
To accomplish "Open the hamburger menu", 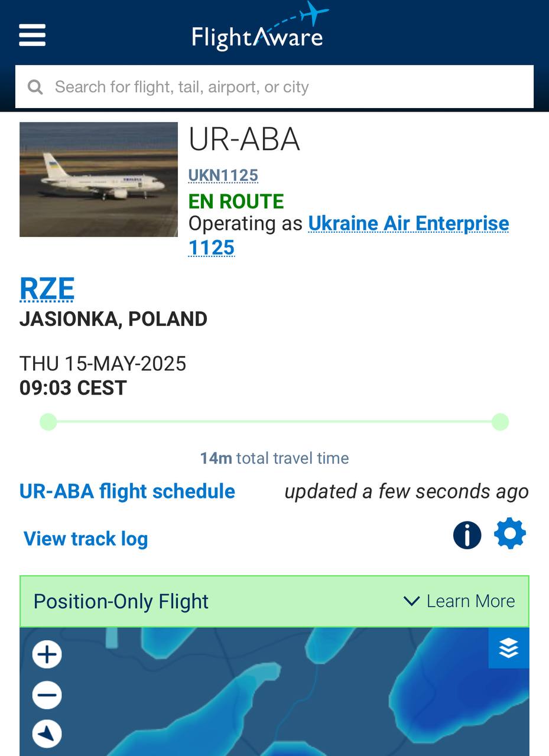I will point(32,35).
